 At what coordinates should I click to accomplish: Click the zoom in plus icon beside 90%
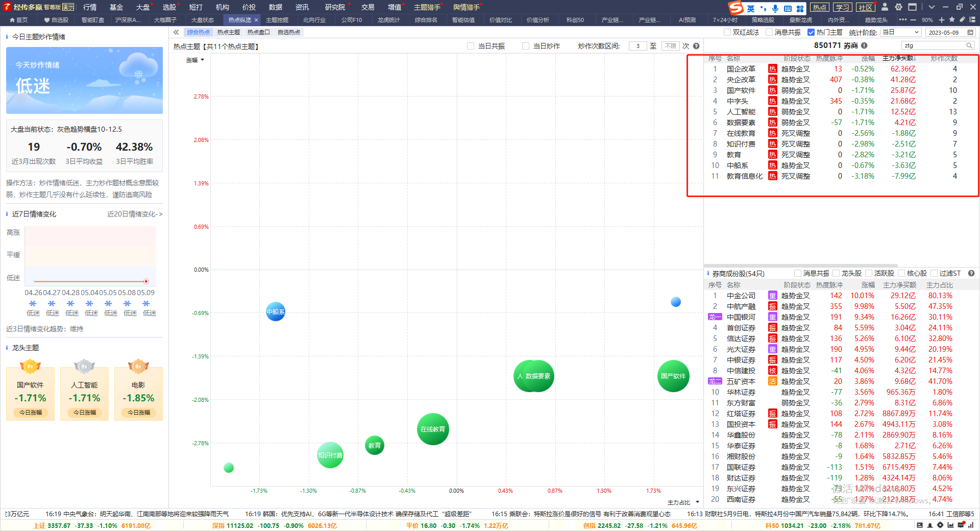click(x=942, y=20)
